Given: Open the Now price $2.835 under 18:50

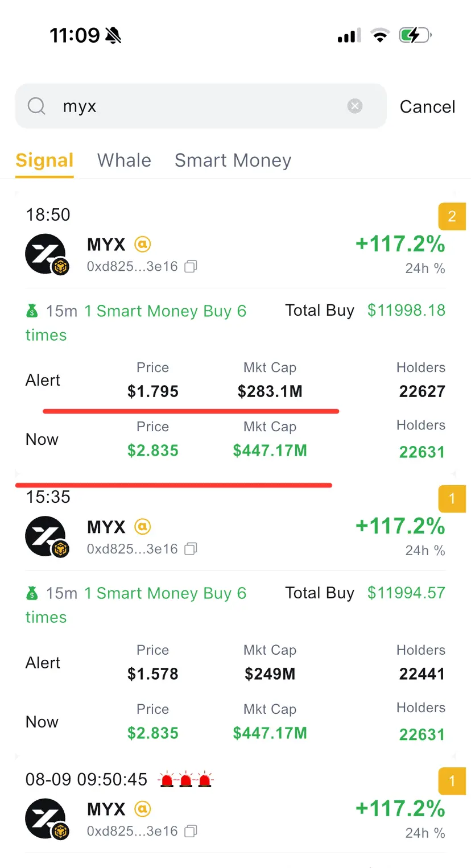Looking at the screenshot, I should pos(152,450).
